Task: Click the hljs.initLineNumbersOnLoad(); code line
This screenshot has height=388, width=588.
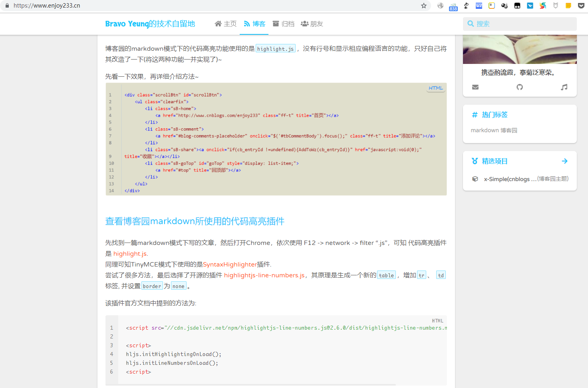Action: coord(172,363)
